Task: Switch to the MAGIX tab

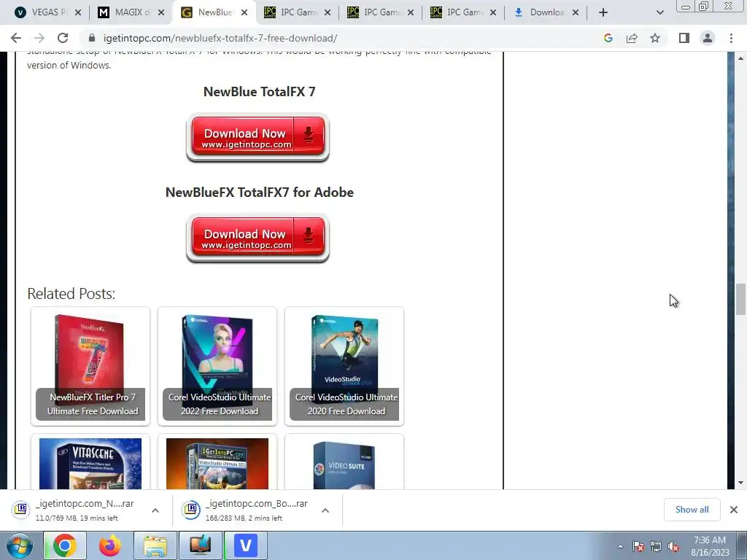Action: tap(131, 12)
